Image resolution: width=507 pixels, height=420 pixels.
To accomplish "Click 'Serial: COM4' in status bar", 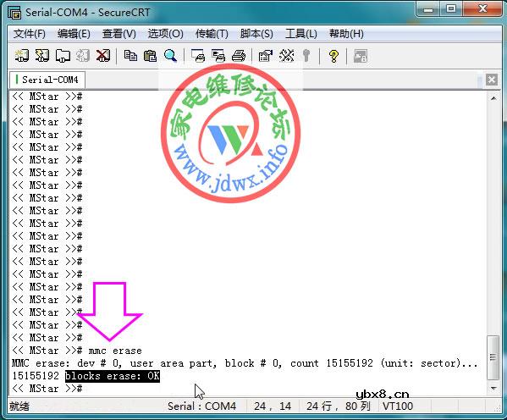I will (x=201, y=406).
